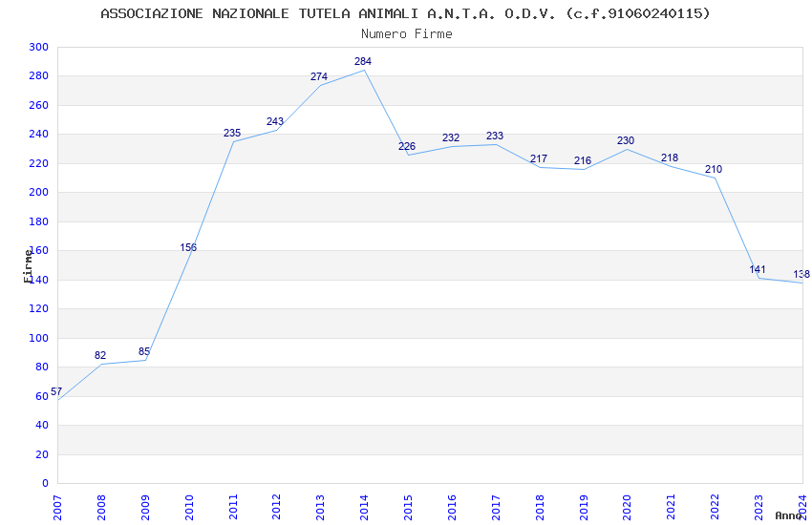Click the x-axis year label 2012
The image size is (812, 525).
coord(276,508)
